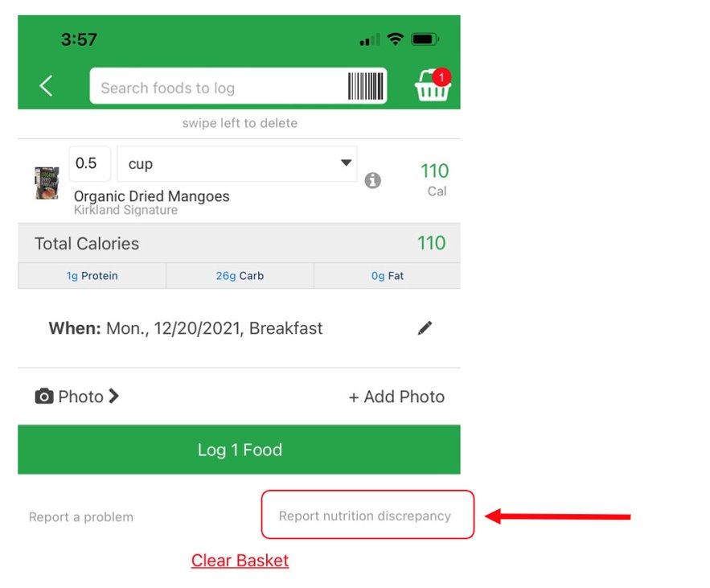Click Report nutrition discrepancy

(365, 516)
